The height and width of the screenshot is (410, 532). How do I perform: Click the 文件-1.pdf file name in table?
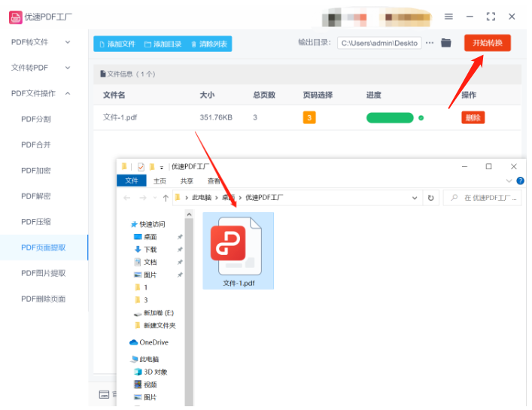pyautogui.click(x=120, y=117)
